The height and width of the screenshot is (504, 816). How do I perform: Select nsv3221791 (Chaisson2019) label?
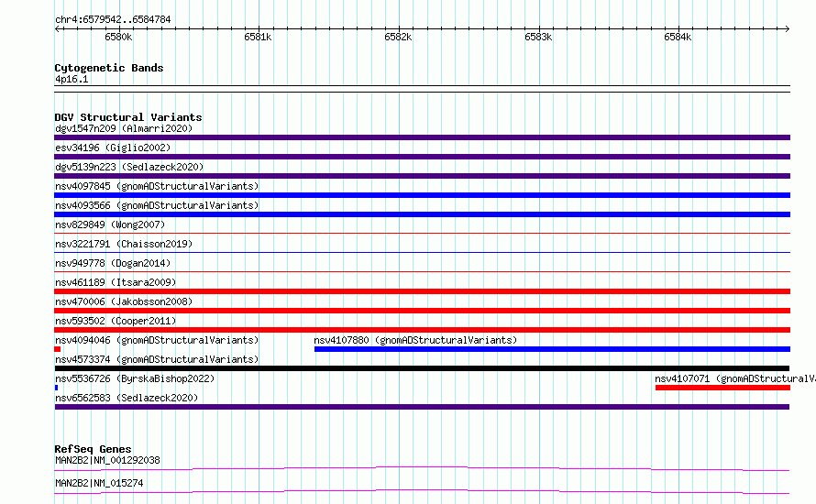pyautogui.click(x=124, y=244)
